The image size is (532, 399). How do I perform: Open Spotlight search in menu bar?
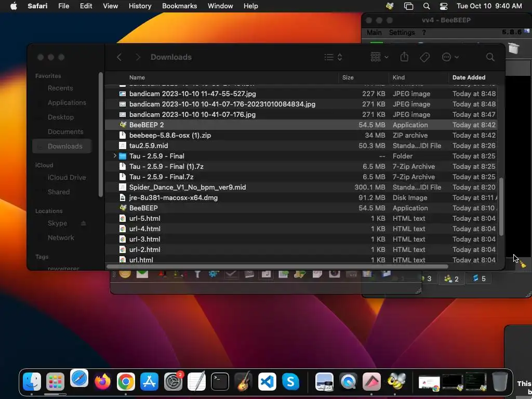[427, 6]
